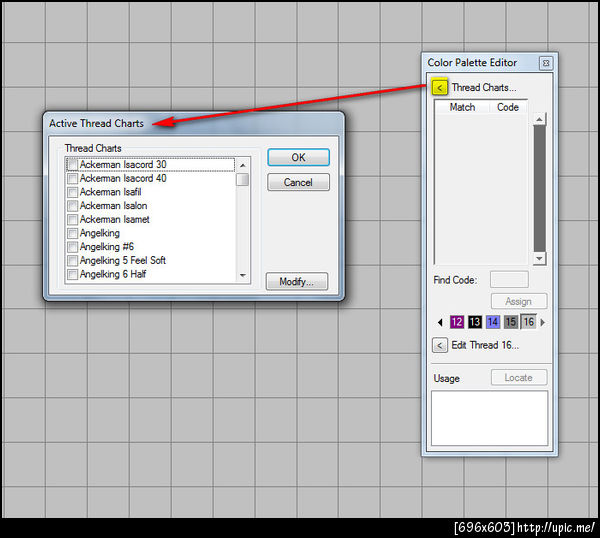The image size is (600, 538).
Task: Check the Angelking 6 Half chart
Action: 72,274
